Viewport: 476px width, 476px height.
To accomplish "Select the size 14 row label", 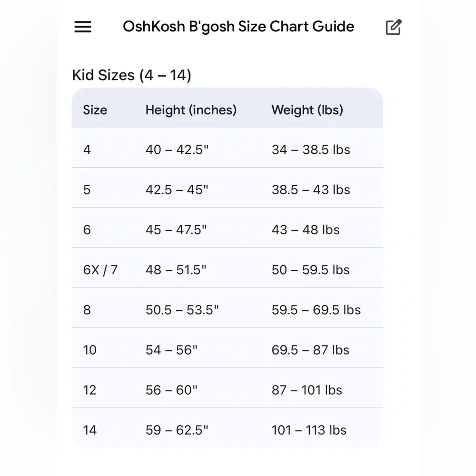I will (x=90, y=430).
